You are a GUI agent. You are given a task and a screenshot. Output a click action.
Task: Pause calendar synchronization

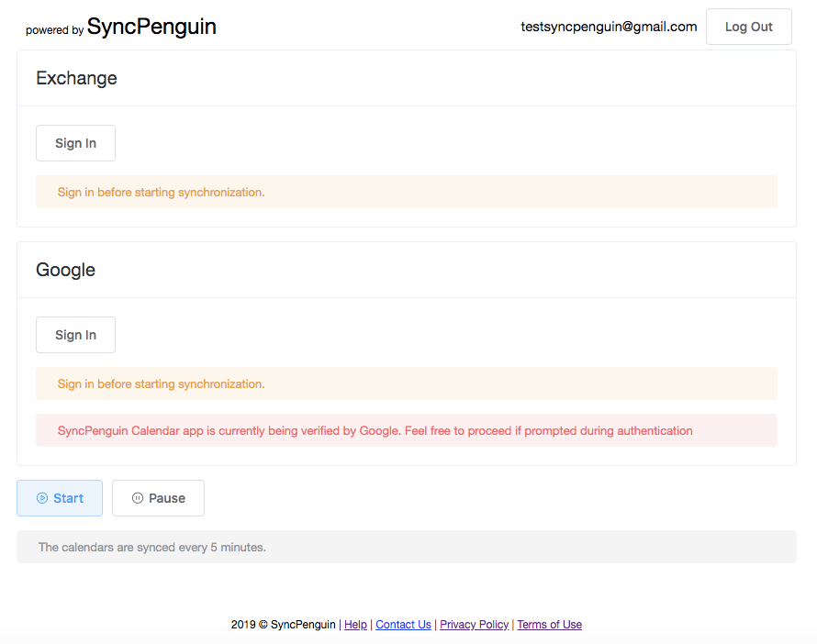(x=159, y=498)
